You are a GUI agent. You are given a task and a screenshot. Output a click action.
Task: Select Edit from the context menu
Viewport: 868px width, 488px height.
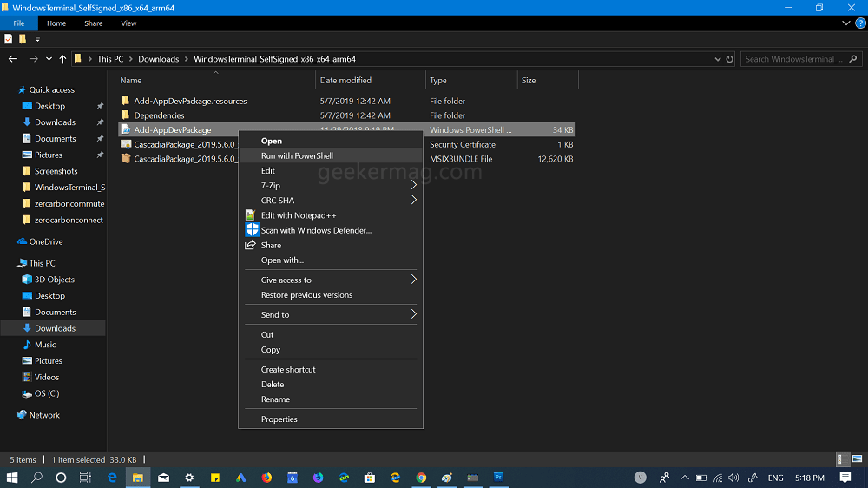(x=330, y=170)
